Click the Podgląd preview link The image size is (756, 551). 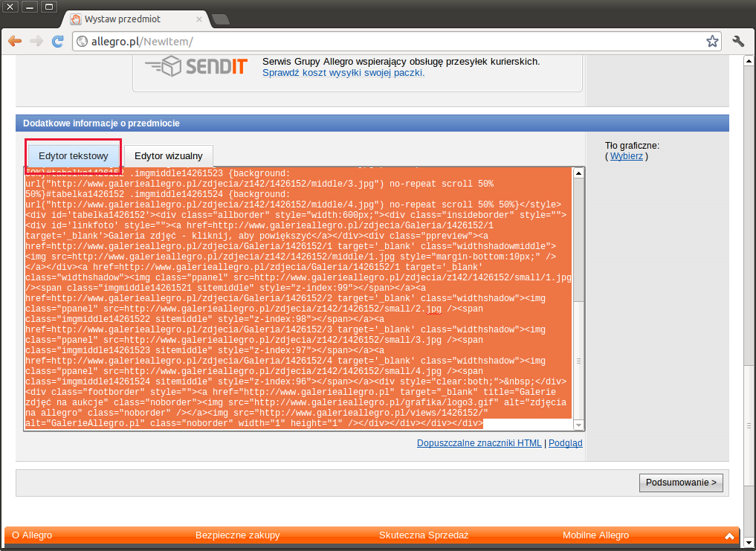tap(566, 443)
